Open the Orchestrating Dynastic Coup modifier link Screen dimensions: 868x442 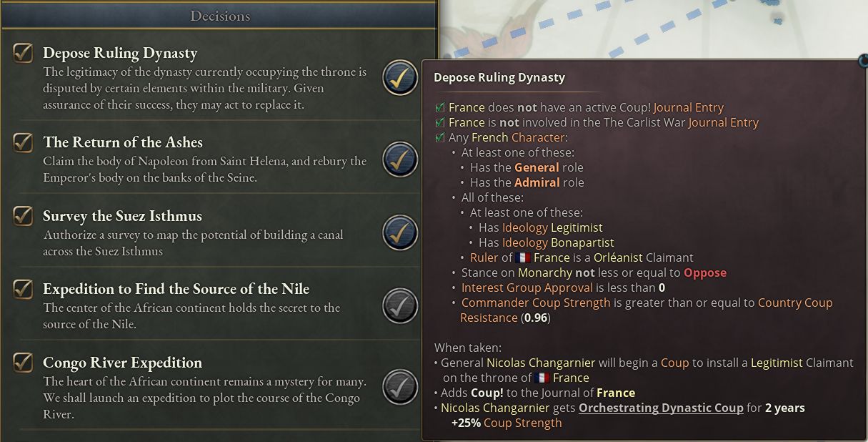661,408
